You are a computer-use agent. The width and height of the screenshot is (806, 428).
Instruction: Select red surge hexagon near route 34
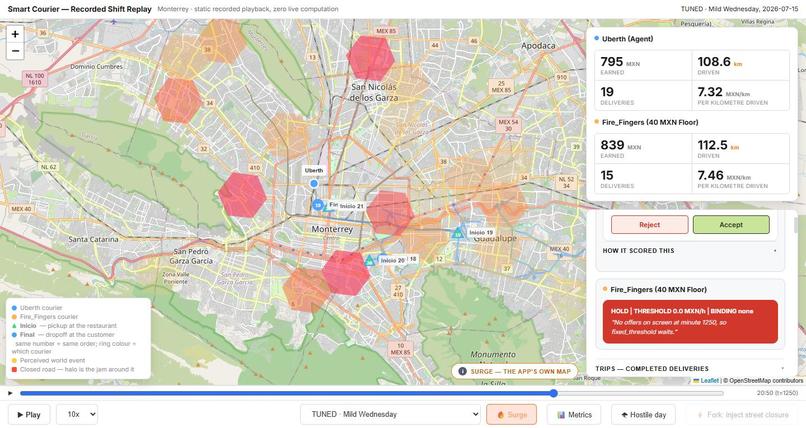178,100
